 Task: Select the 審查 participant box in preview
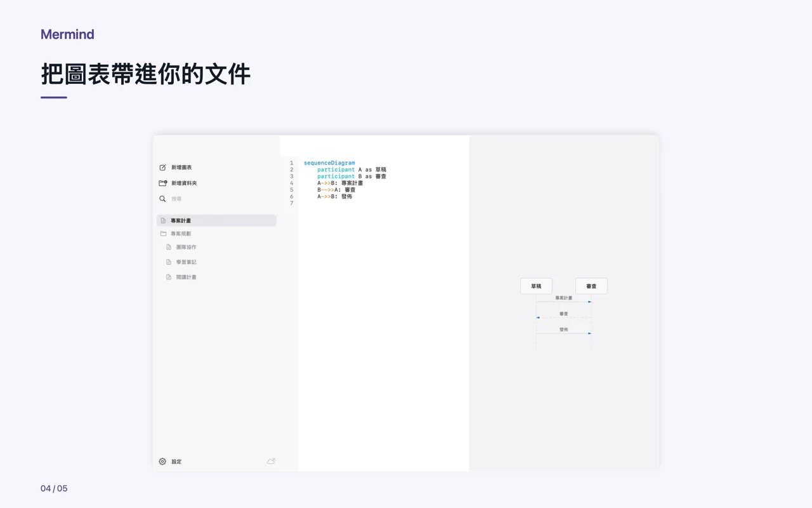pos(591,286)
